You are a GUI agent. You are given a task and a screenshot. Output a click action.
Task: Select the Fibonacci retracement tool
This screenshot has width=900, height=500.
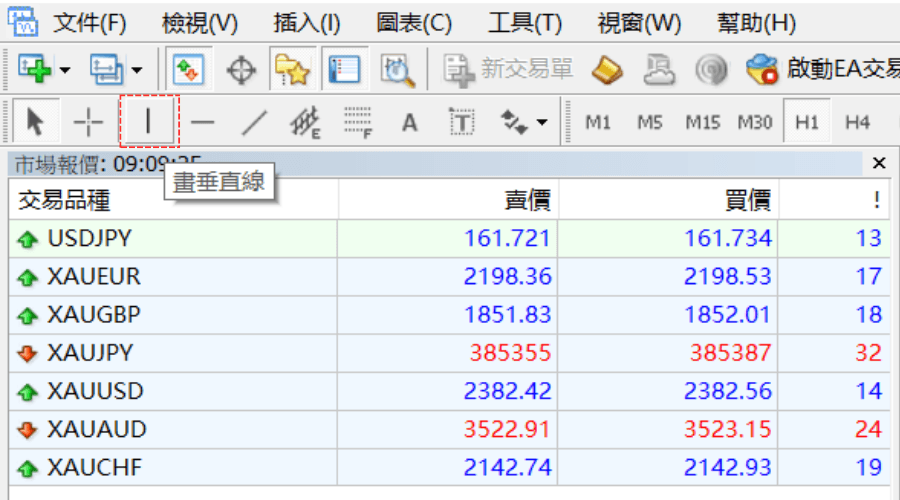(x=358, y=123)
